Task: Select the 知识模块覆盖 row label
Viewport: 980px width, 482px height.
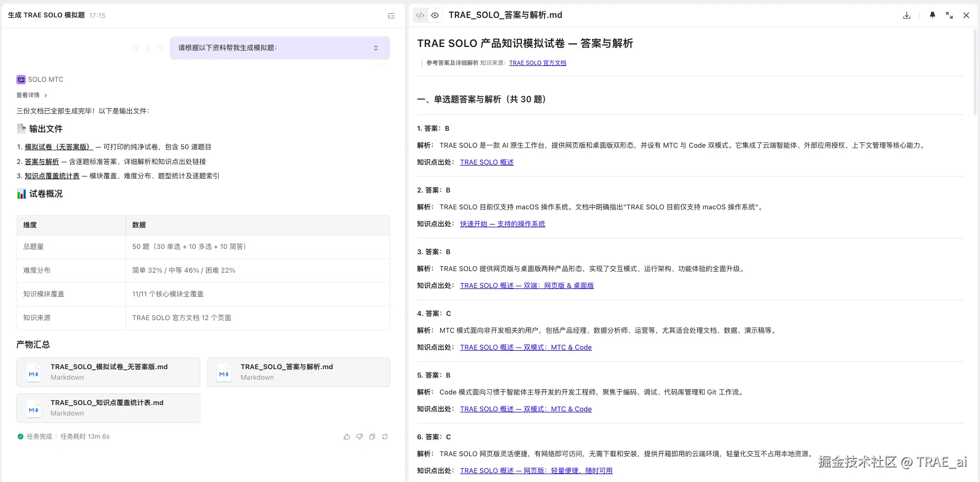Action: 44,294
